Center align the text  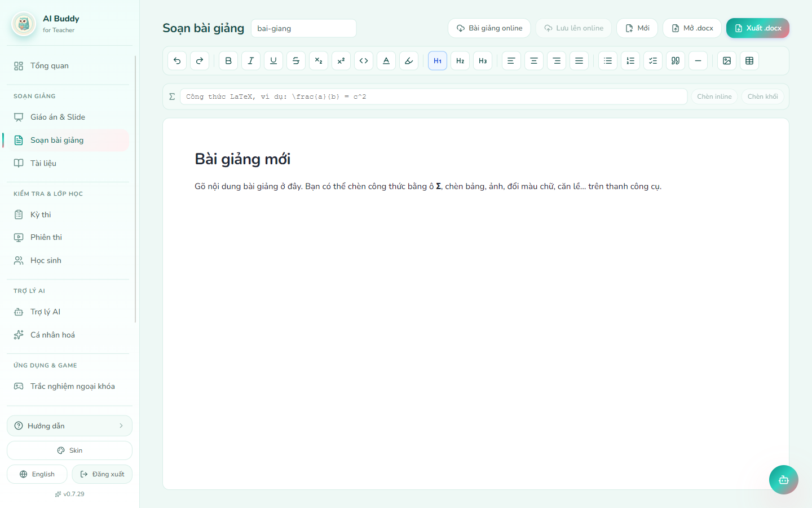(534, 61)
